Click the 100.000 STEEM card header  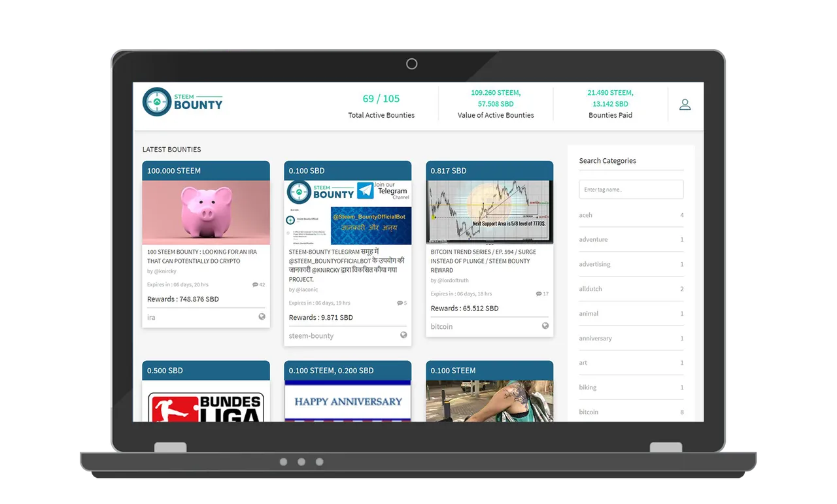click(x=206, y=171)
